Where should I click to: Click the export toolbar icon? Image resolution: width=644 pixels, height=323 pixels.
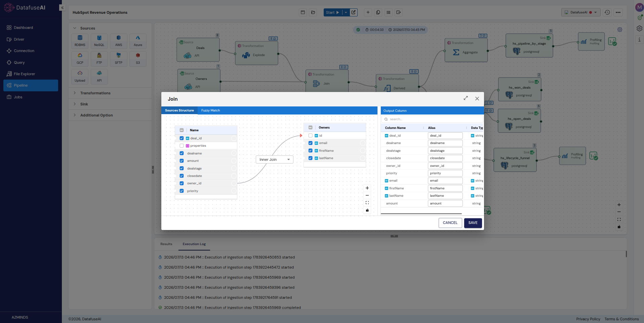[399, 12]
